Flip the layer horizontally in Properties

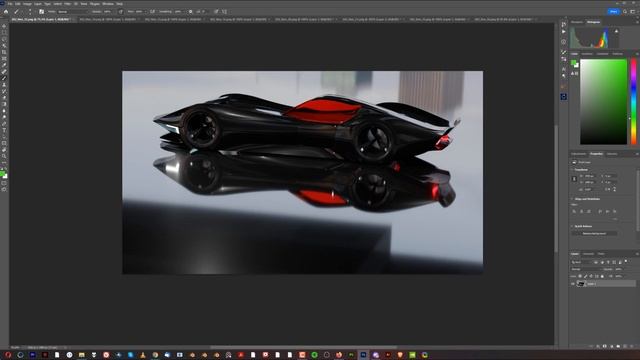(x=608, y=189)
